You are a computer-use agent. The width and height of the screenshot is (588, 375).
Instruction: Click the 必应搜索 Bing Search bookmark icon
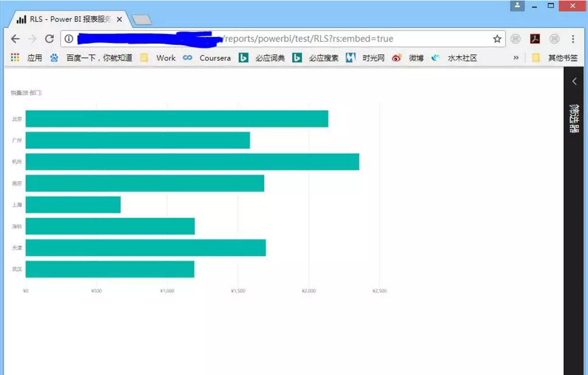pyautogui.click(x=296, y=58)
